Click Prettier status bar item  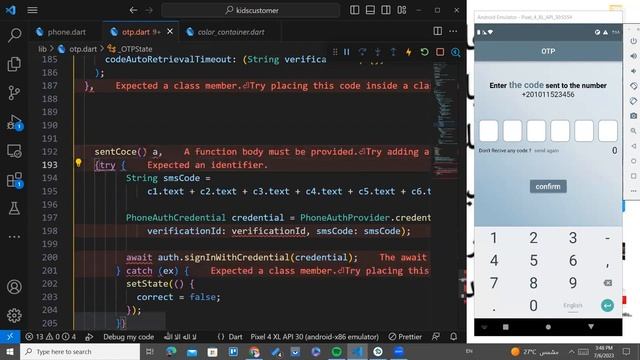click(x=405, y=337)
